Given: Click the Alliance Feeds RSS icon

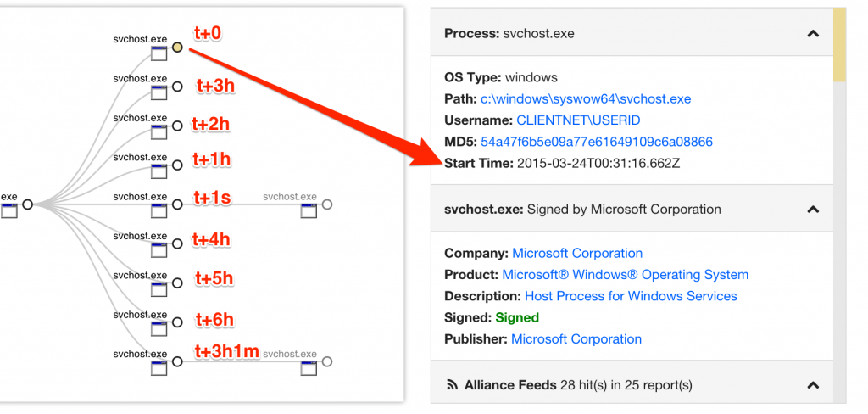Looking at the screenshot, I should [x=452, y=385].
